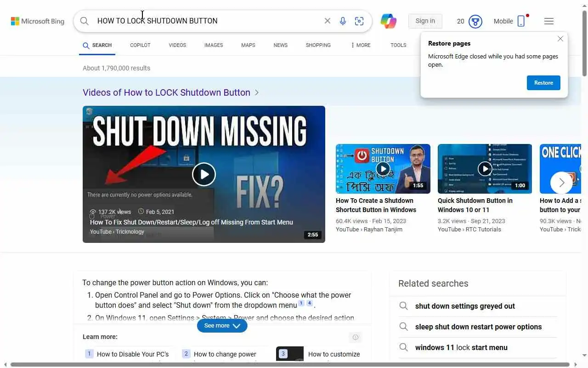Switch to the Copilot tab
This screenshot has width=588, height=368.
click(x=140, y=45)
